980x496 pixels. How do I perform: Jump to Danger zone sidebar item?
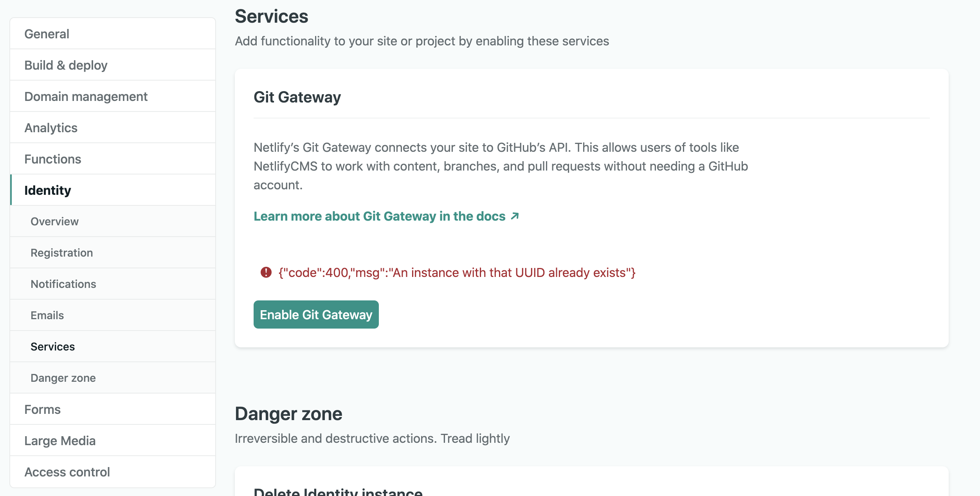113,378
